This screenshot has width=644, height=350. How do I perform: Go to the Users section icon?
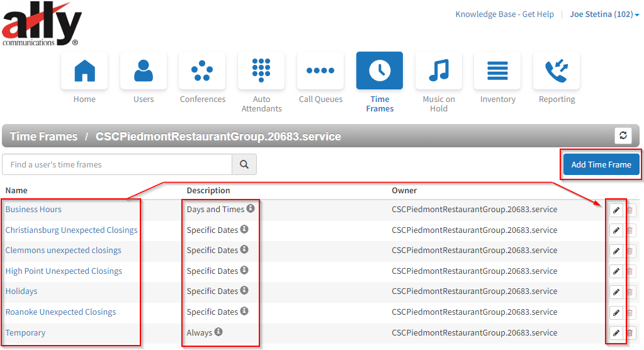(144, 71)
